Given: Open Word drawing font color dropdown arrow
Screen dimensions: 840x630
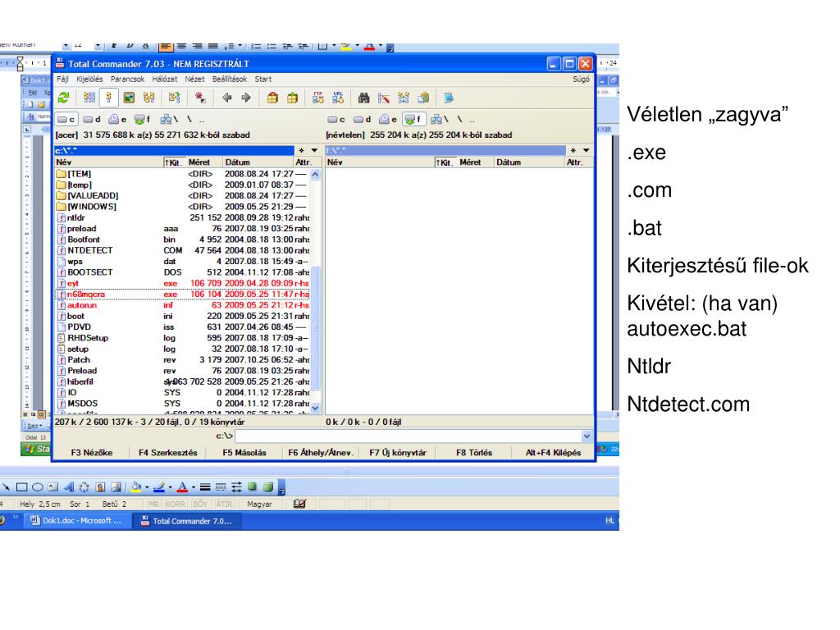Looking at the screenshot, I should pos(194,487).
